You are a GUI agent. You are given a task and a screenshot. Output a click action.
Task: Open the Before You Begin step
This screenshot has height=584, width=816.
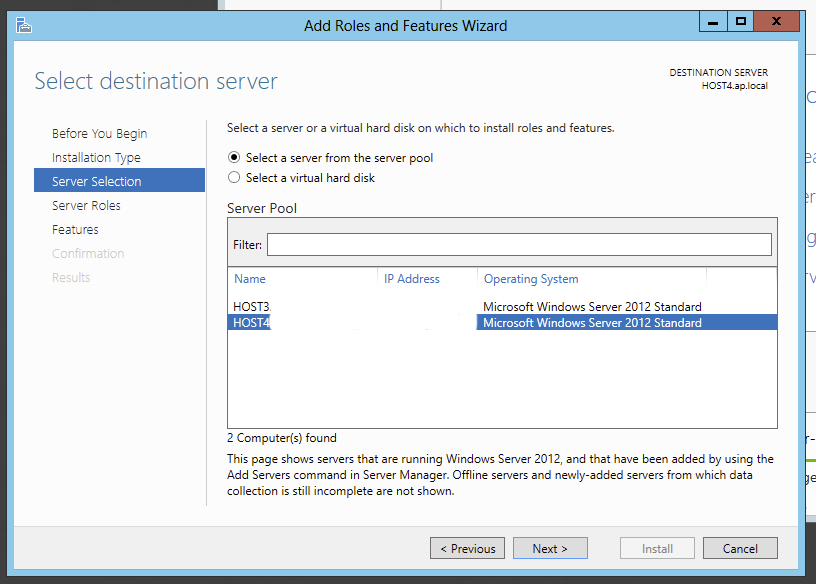coord(99,134)
